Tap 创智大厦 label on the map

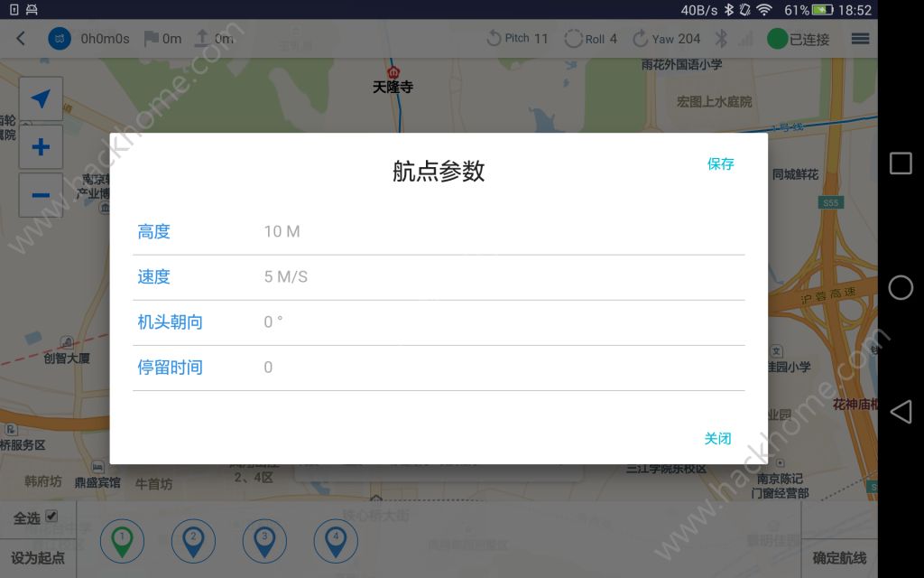point(67,358)
